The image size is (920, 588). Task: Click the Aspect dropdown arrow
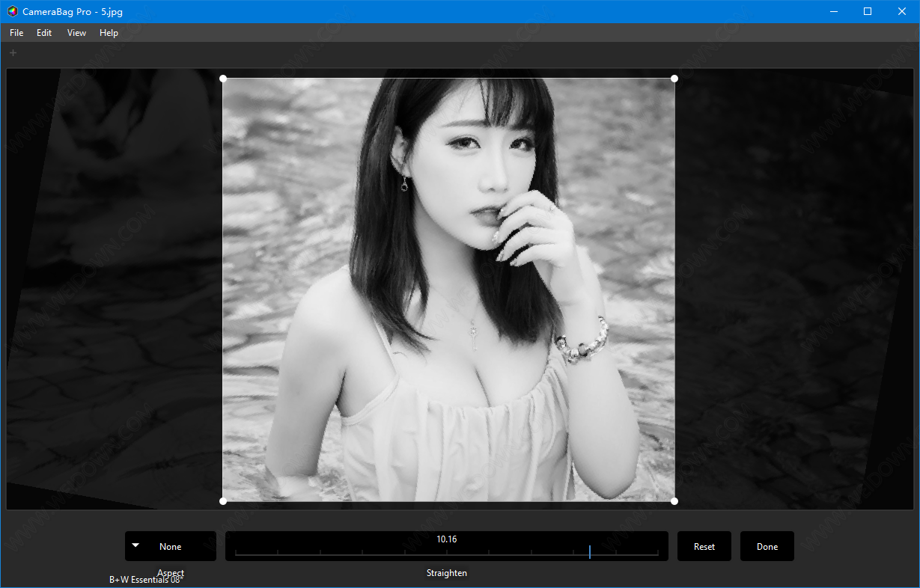(135, 545)
